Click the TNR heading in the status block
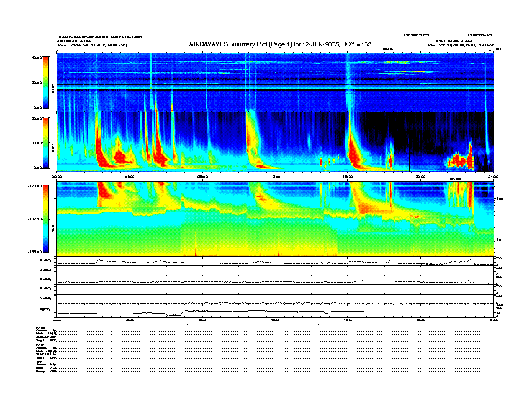The height and width of the screenshot is (411, 532). 39,361
